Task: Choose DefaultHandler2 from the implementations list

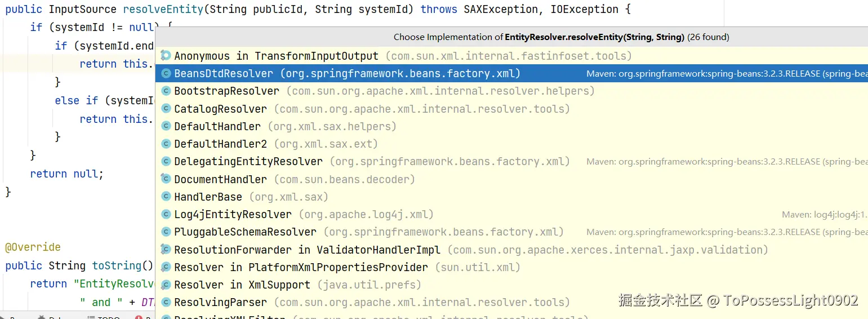Action: pyautogui.click(x=220, y=144)
